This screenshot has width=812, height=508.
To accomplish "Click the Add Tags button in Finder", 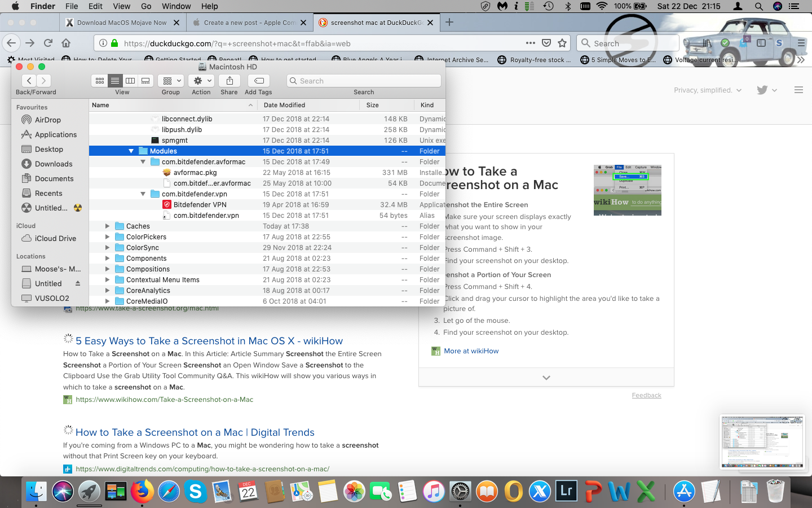I will [259, 81].
